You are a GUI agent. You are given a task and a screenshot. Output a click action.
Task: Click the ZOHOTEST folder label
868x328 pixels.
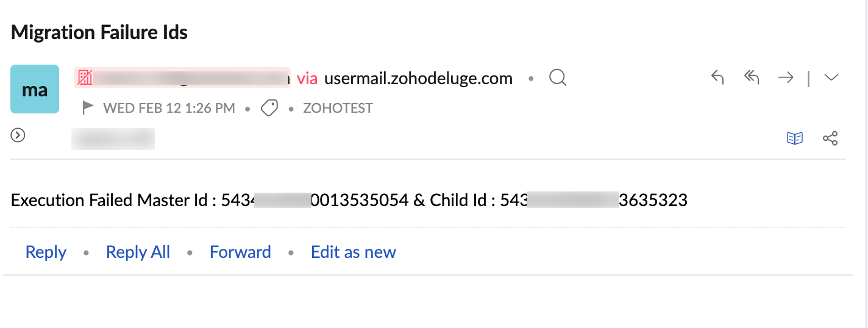coord(338,109)
